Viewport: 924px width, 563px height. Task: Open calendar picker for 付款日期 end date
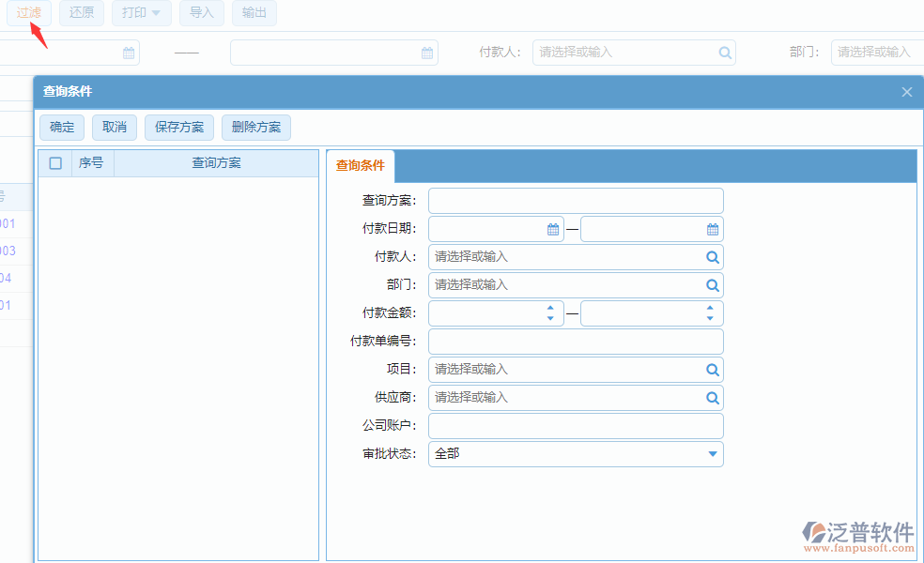coord(712,228)
